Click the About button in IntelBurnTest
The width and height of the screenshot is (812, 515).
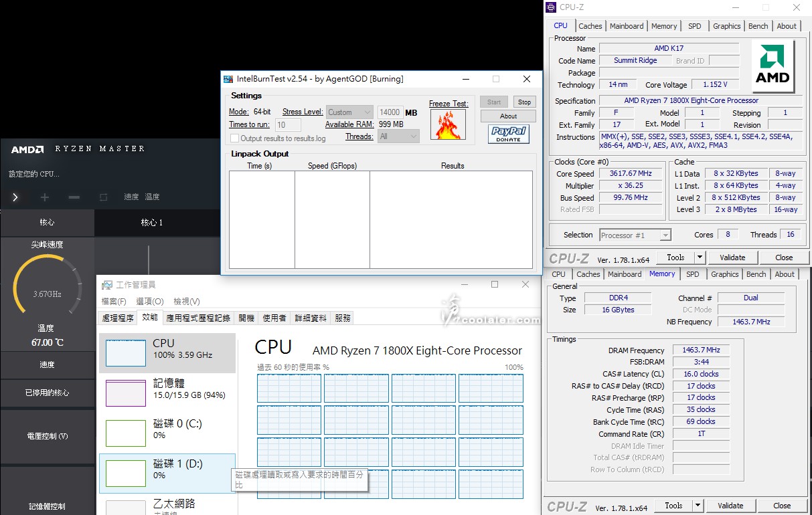(508, 116)
